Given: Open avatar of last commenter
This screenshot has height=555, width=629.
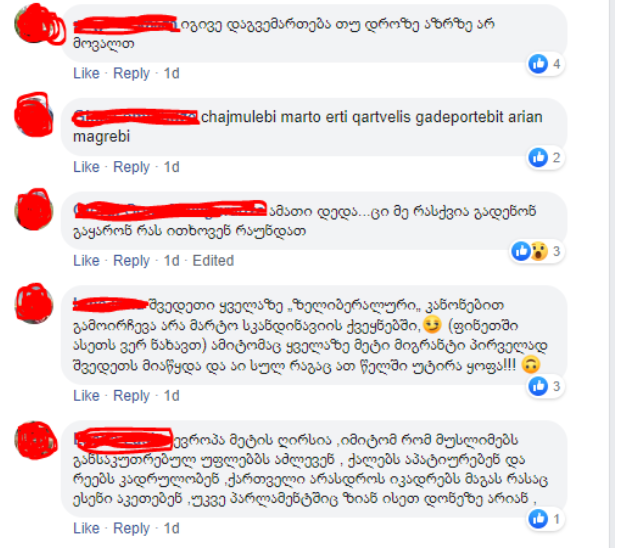Looking at the screenshot, I should (34, 440).
